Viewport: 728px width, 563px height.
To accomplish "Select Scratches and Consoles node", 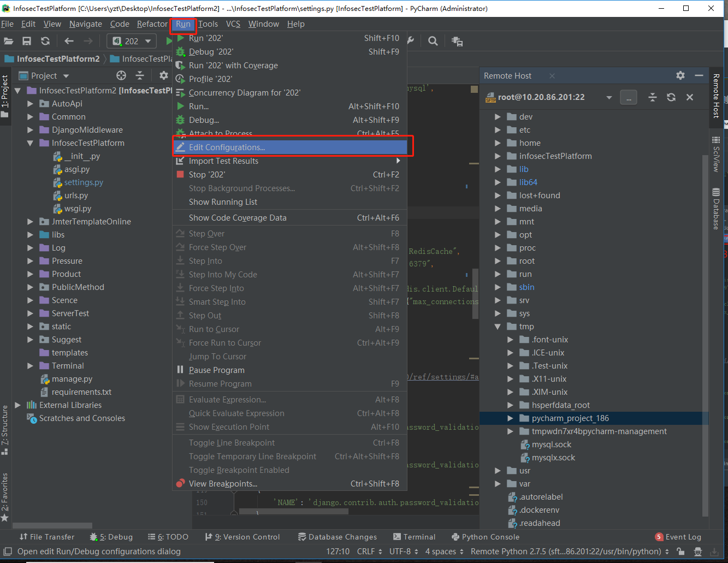I will (x=82, y=418).
